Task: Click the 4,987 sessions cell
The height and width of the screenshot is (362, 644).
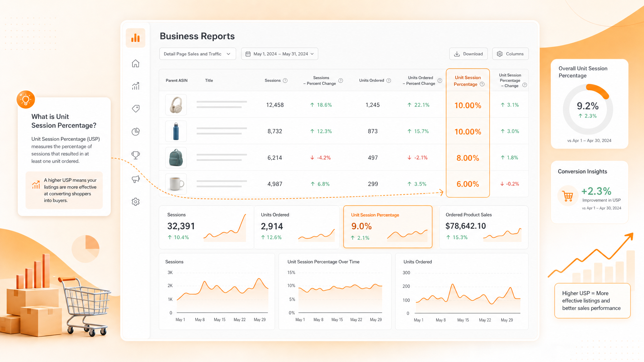Action: click(x=275, y=184)
